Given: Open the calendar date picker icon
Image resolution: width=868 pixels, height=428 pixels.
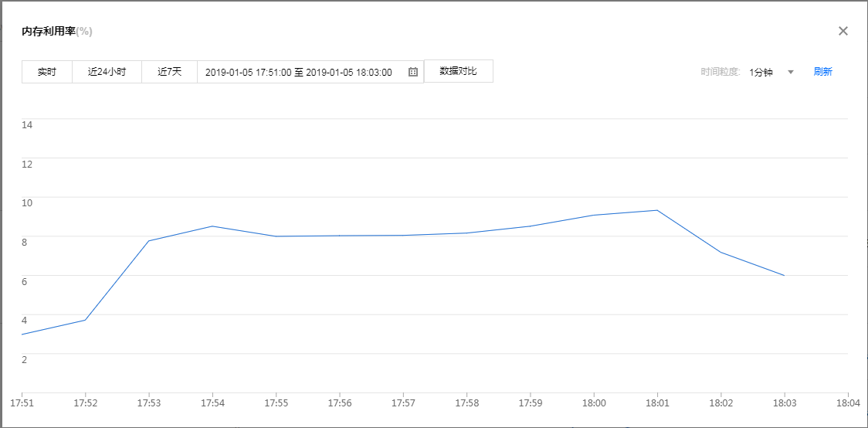Looking at the screenshot, I should tap(413, 72).
